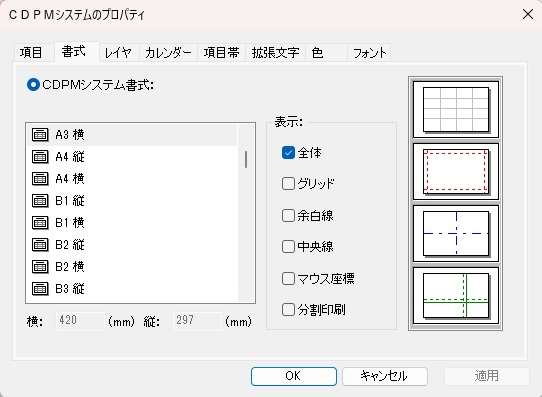Screen dimensions: 542x397
Task: Click the format list scrollbar handle
Action: (x=246, y=160)
